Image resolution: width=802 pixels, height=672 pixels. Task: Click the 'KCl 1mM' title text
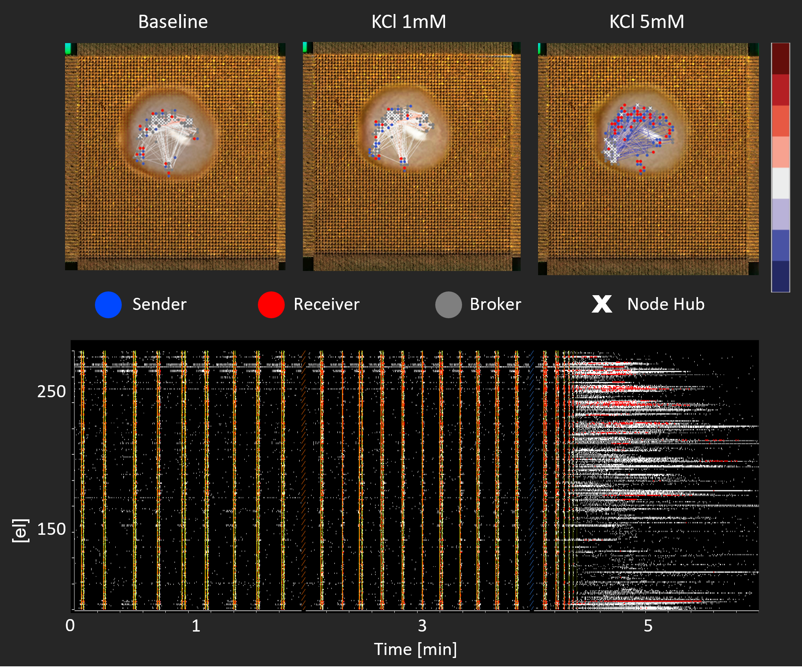coord(409,22)
